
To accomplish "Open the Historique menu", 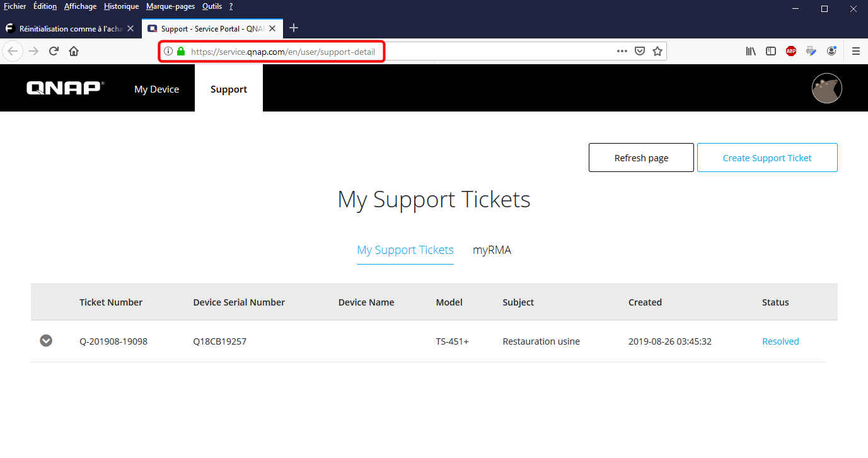I will click(121, 6).
